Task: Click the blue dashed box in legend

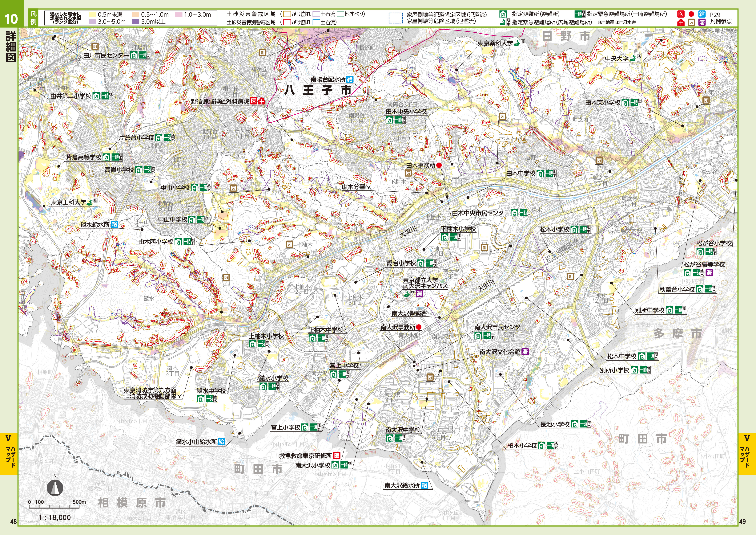Action: (x=396, y=18)
